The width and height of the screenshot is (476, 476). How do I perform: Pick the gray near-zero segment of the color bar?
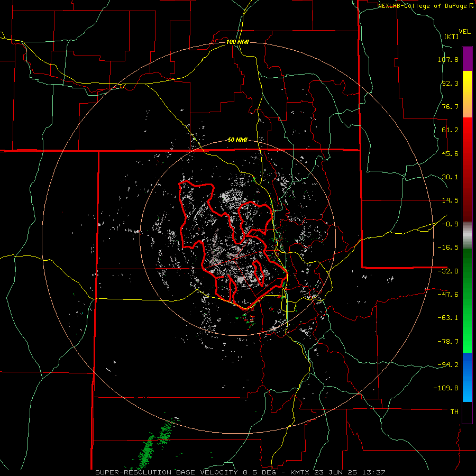point(467,235)
